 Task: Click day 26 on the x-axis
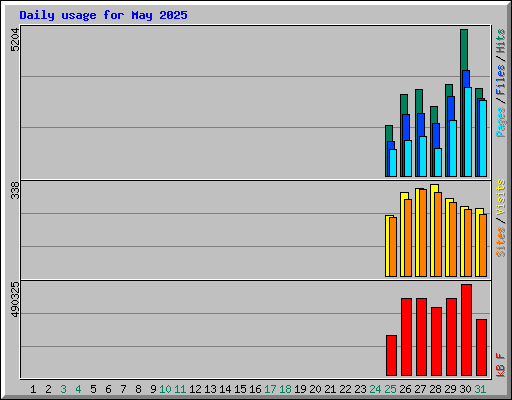(405, 389)
